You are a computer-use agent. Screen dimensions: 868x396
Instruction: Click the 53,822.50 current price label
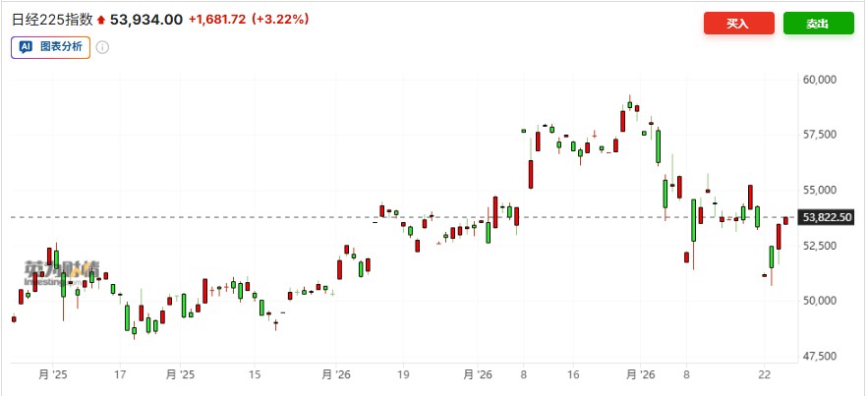coord(827,217)
